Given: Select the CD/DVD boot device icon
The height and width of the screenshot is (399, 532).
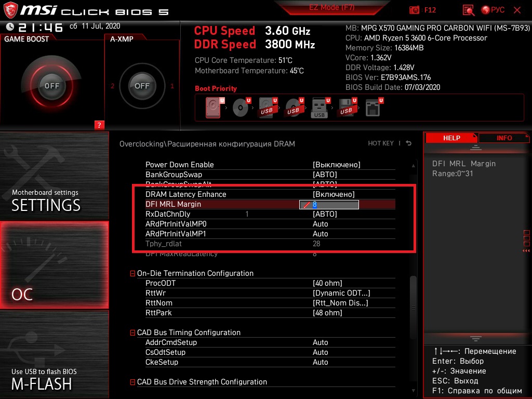Looking at the screenshot, I should tap(242, 108).
